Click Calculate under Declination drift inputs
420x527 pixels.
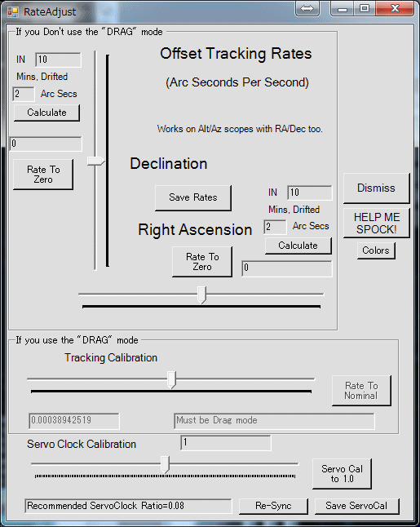46,113
